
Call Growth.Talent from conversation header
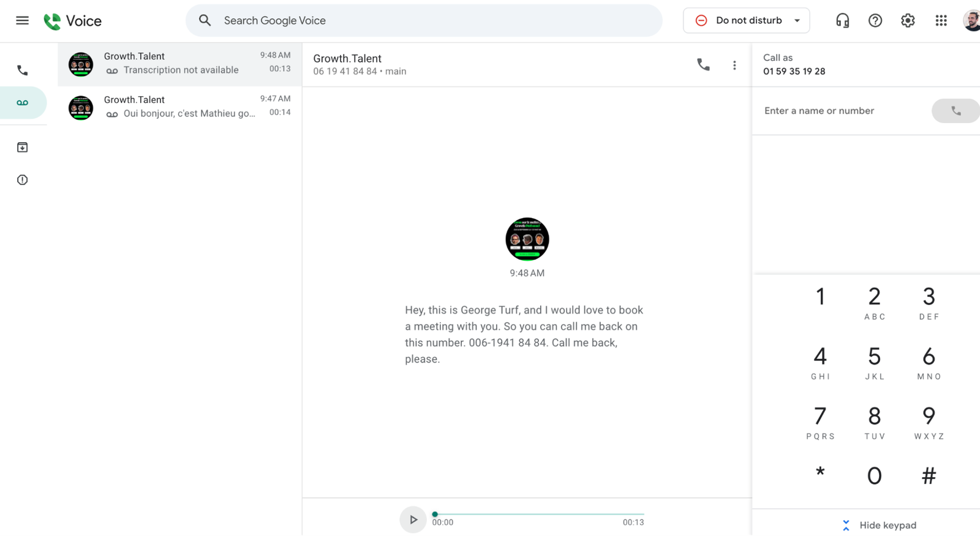[703, 64]
